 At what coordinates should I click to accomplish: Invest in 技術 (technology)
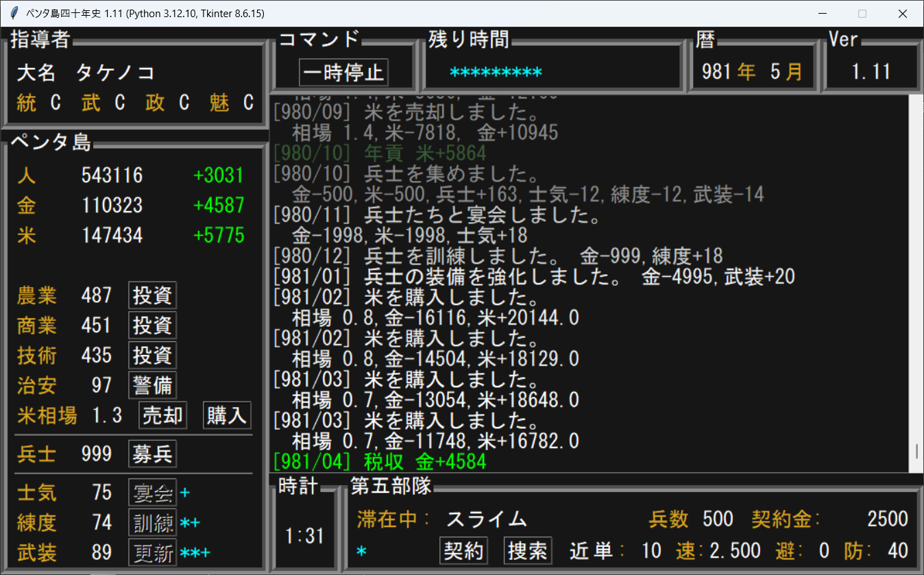[152, 355]
